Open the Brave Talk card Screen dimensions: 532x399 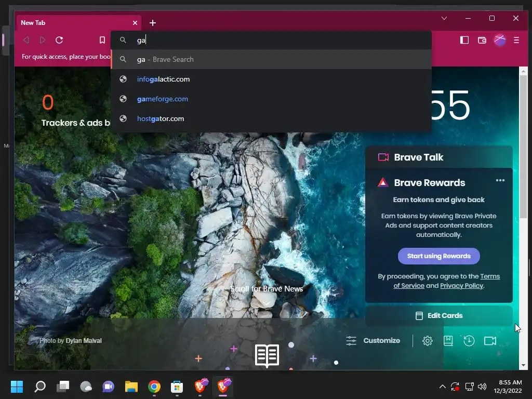coord(438,157)
